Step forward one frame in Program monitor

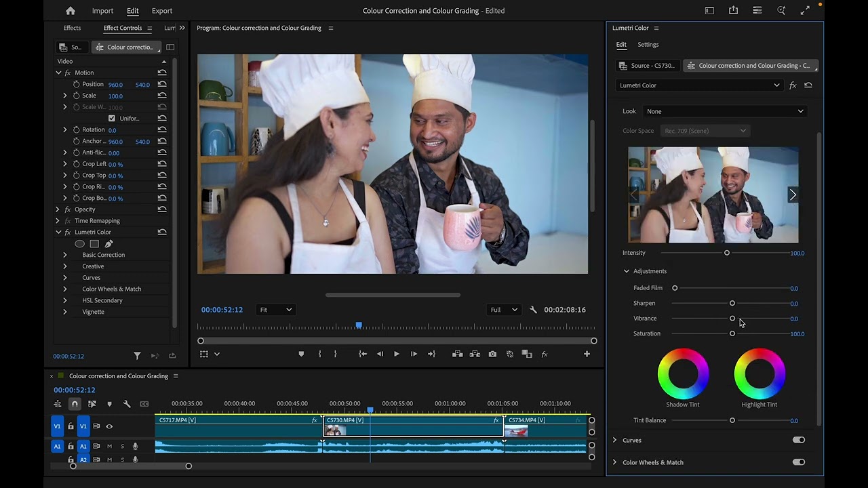[x=414, y=354]
